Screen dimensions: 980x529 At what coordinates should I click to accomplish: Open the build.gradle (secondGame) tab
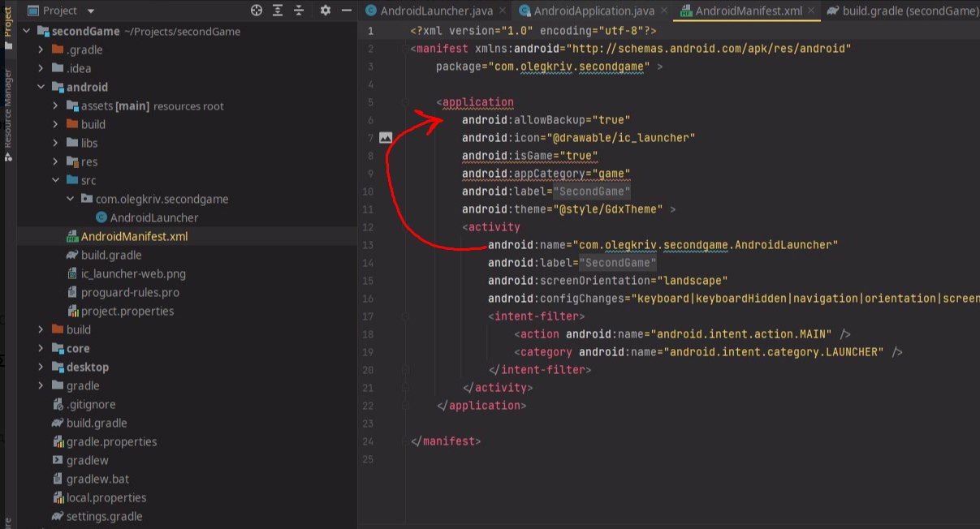[901, 11]
